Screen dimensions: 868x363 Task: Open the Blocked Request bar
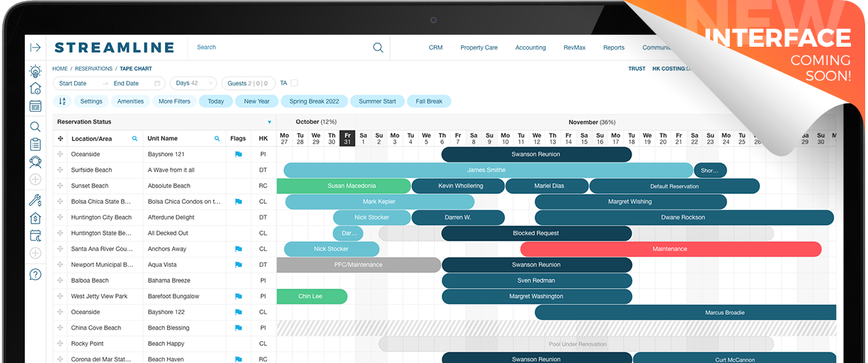coord(536,234)
